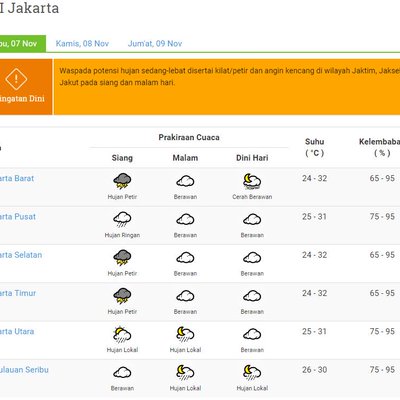The image size is (400, 400).
Task: Click Jakarta Timur Malam cloudy icon
Action: (185, 296)
